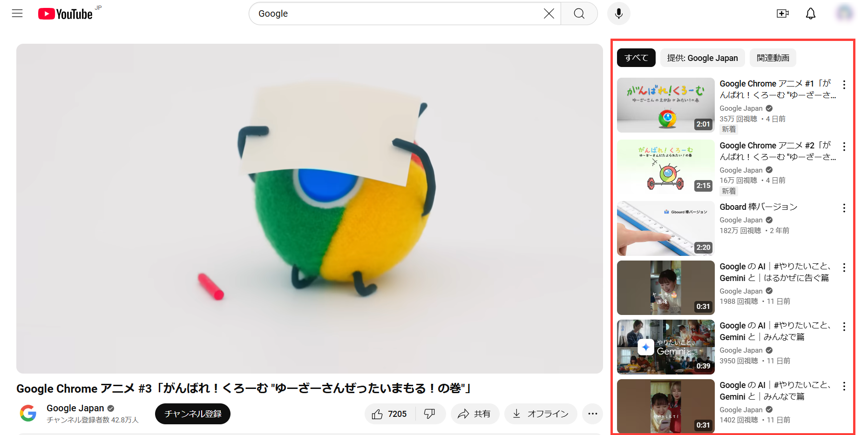Open the はるかぜに告ぐ篇 video title

[x=775, y=272]
